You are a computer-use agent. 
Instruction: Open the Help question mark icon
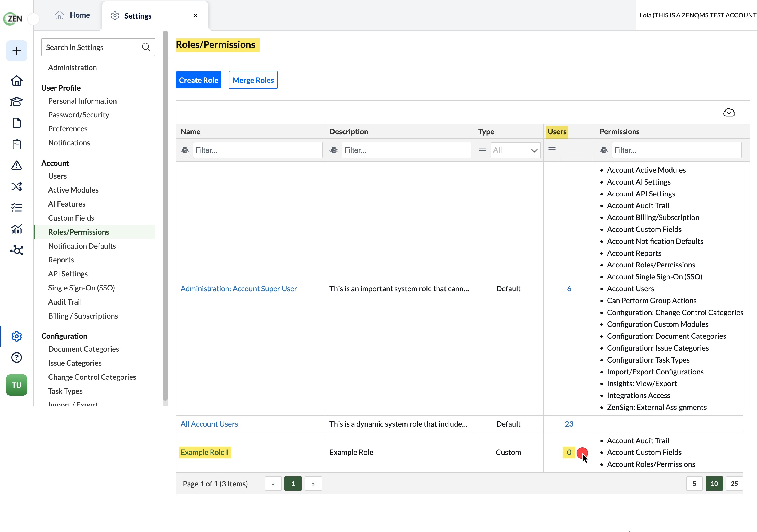click(x=16, y=358)
